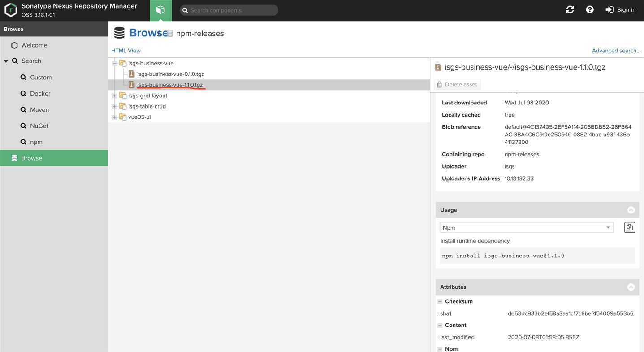
Task: Click the Welcome hexagon icon
Action: pyautogui.click(x=14, y=45)
